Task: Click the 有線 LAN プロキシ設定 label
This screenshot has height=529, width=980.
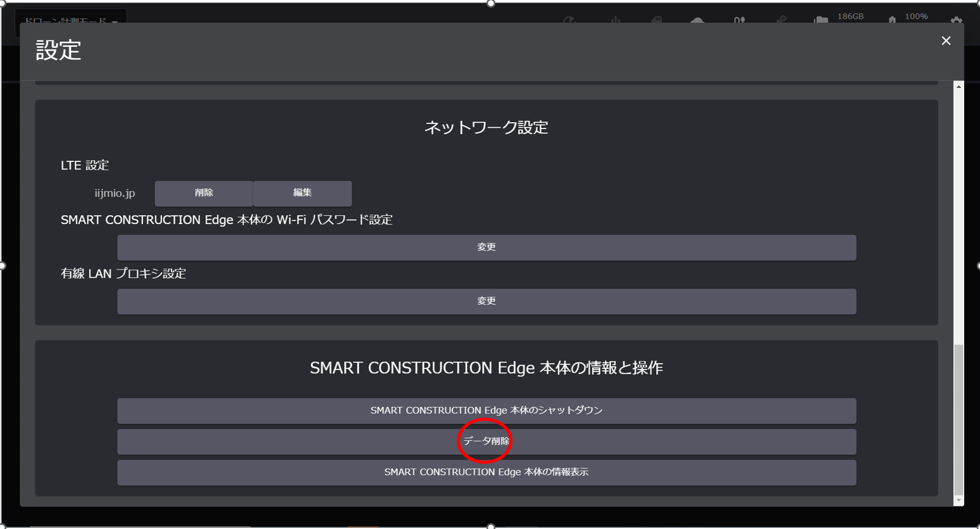Action: (123, 273)
